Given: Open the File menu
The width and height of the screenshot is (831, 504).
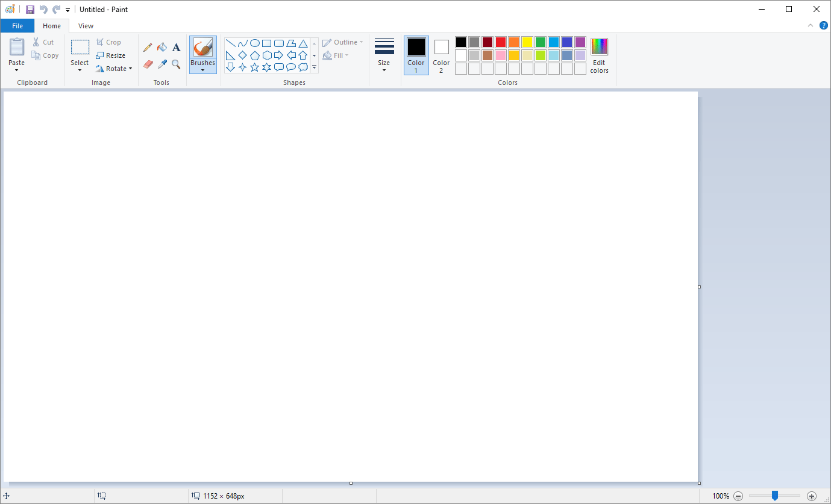Looking at the screenshot, I should (17, 26).
